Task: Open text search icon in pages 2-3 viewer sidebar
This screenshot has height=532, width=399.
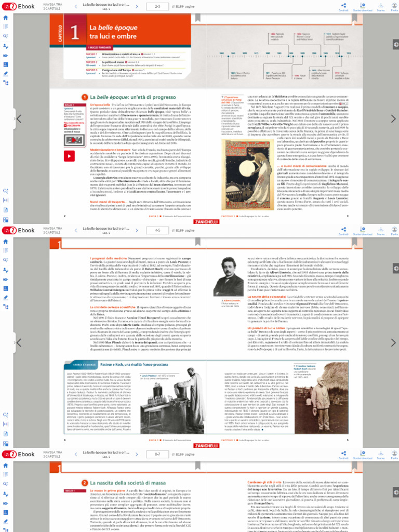Action: coord(5,36)
